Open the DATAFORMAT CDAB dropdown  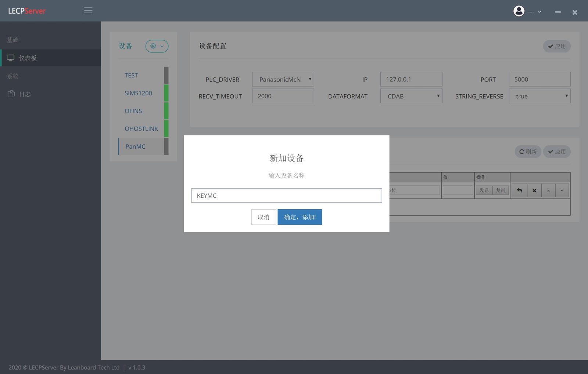411,96
